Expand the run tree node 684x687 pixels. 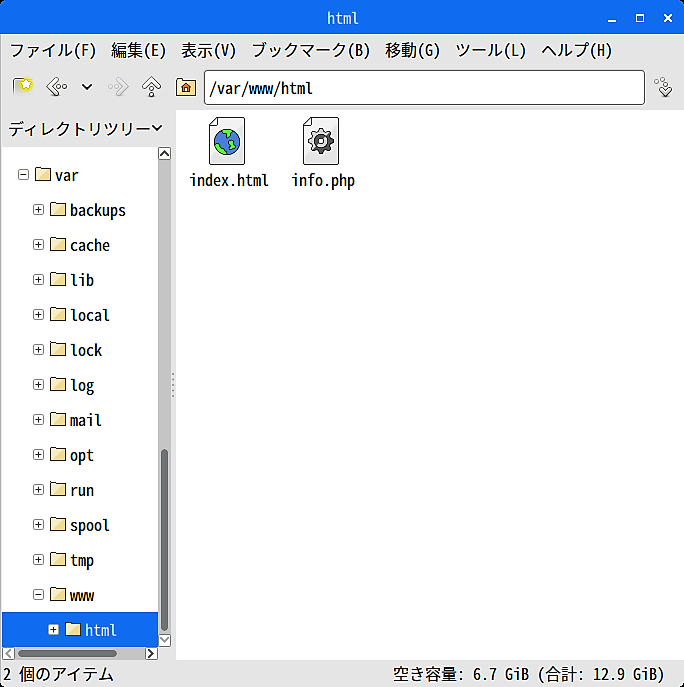click(x=39, y=489)
